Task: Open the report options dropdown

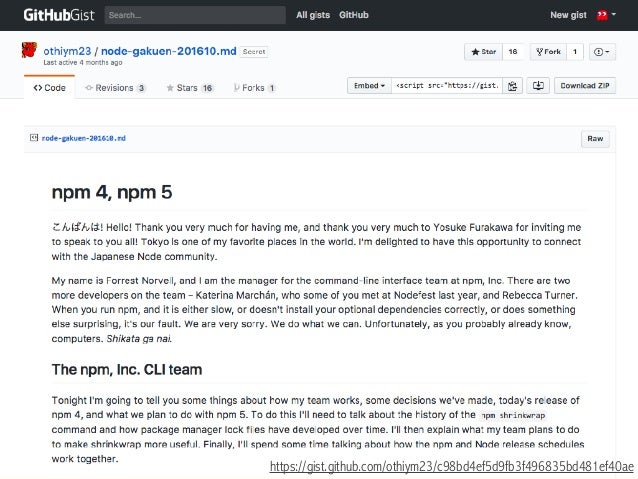Action: coord(602,52)
